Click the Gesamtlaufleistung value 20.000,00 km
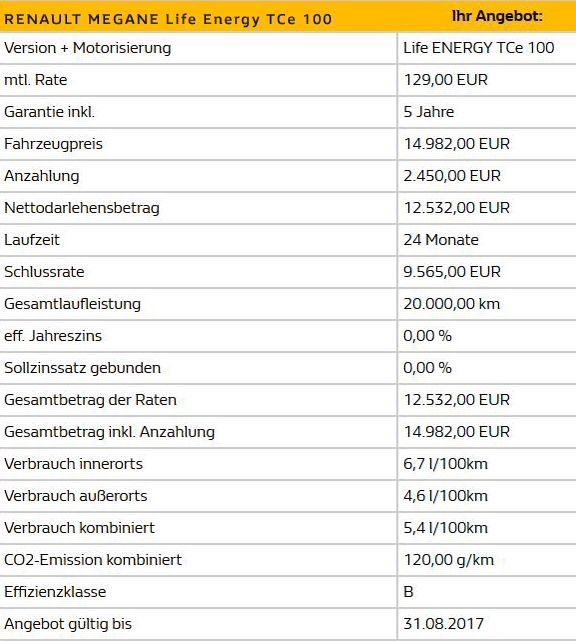 [452, 304]
